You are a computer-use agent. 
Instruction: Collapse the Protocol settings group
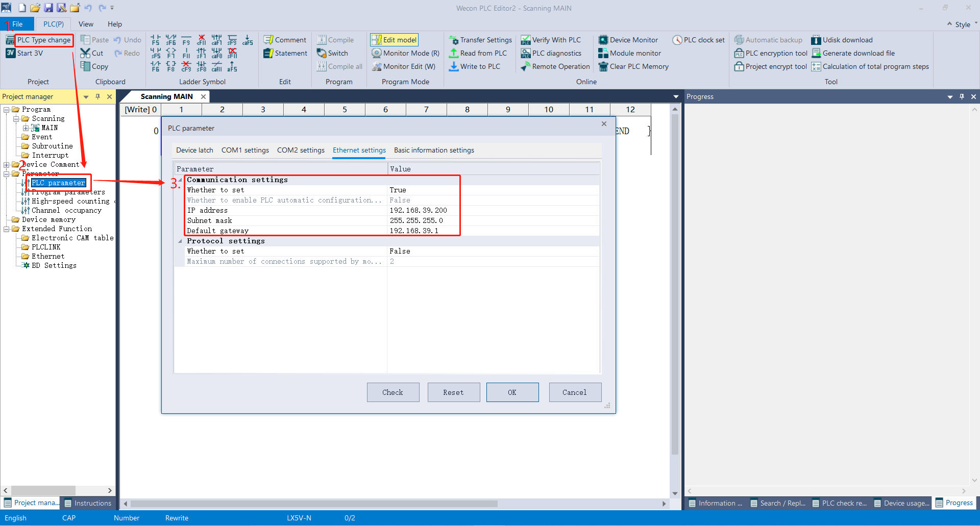(x=180, y=241)
